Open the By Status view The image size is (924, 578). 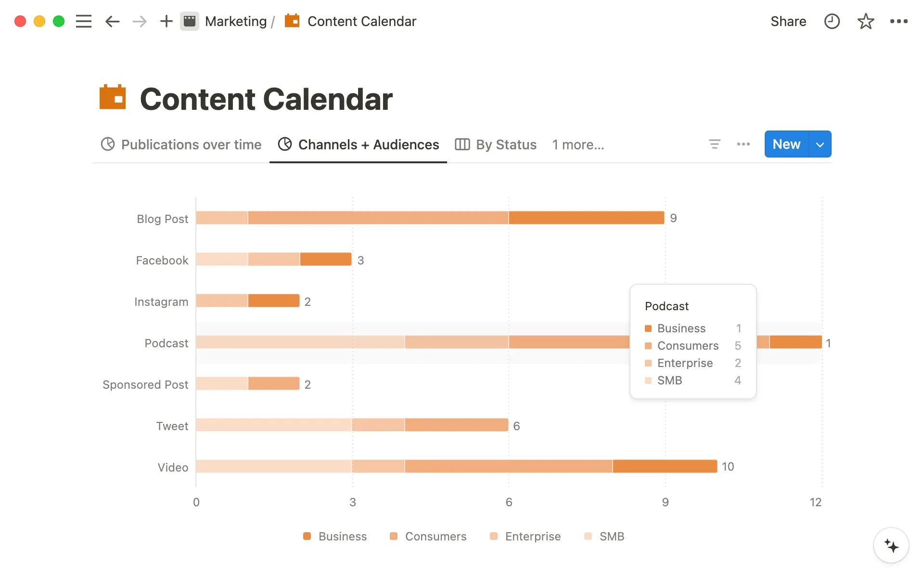point(506,144)
